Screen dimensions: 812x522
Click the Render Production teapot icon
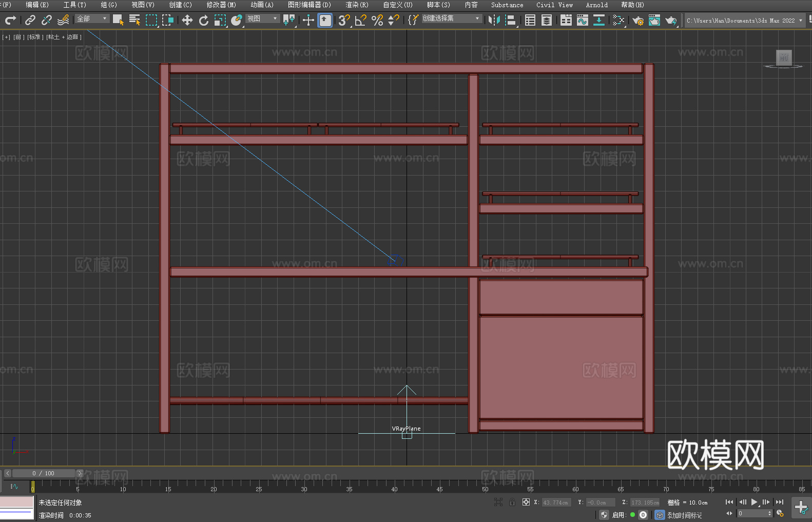tap(671, 20)
